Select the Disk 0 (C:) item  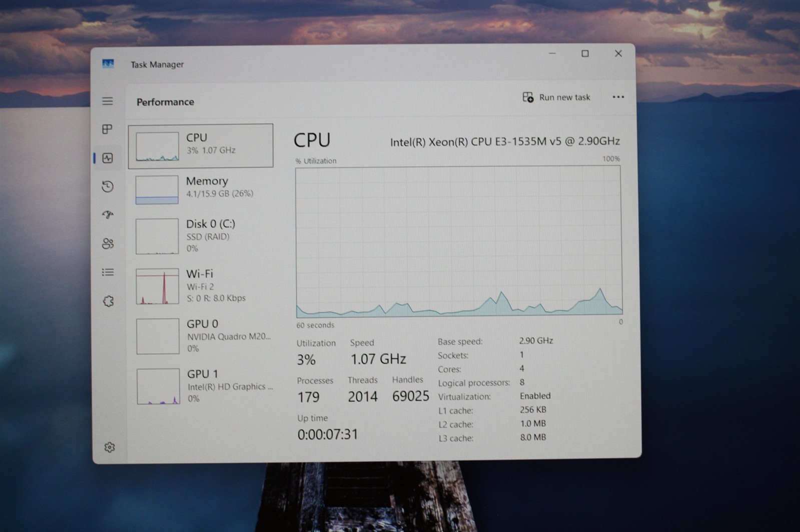point(201,236)
